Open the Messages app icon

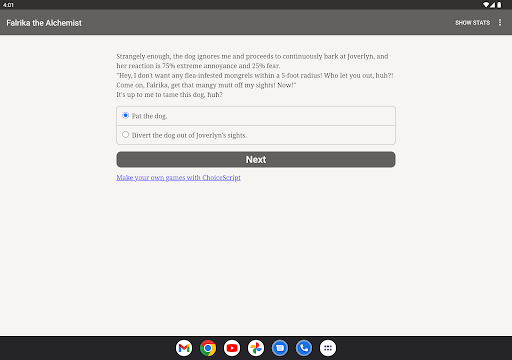click(x=280, y=348)
